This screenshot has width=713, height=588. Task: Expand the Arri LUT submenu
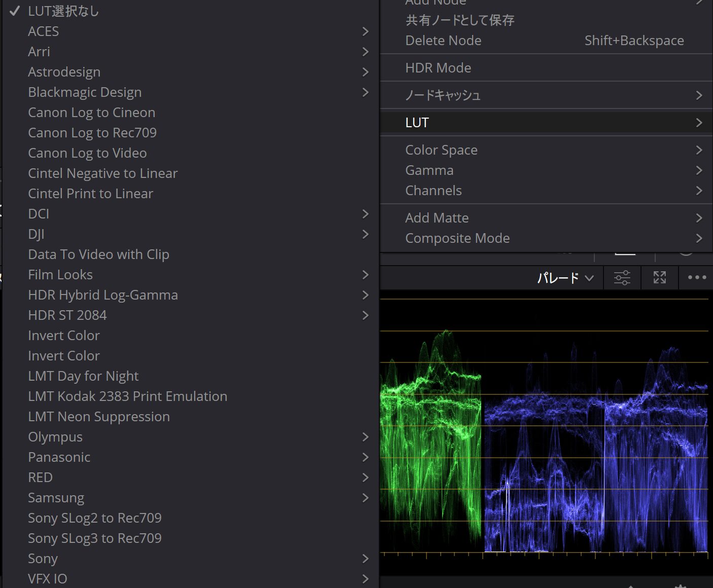pos(191,52)
